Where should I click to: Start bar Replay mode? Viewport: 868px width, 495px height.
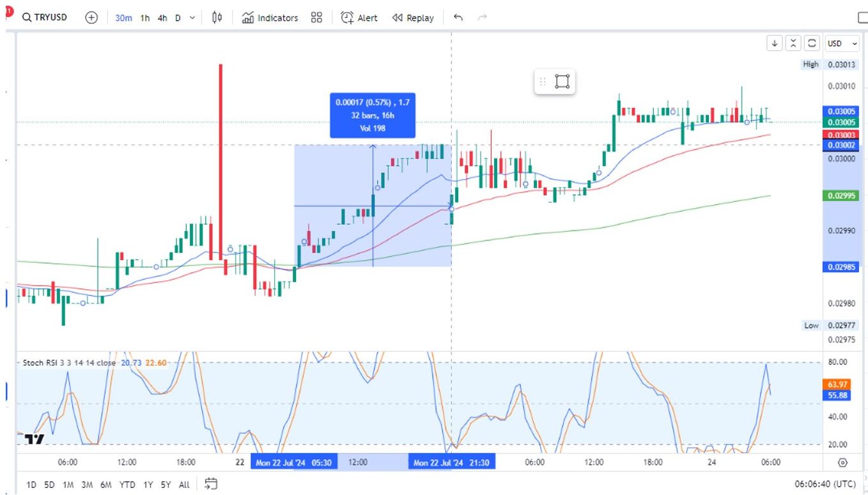click(413, 18)
